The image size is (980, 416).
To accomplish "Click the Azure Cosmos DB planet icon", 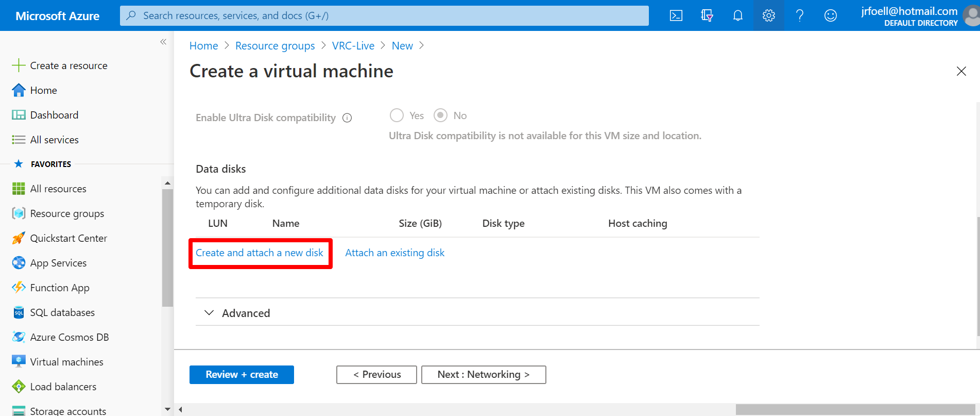I will [19, 337].
